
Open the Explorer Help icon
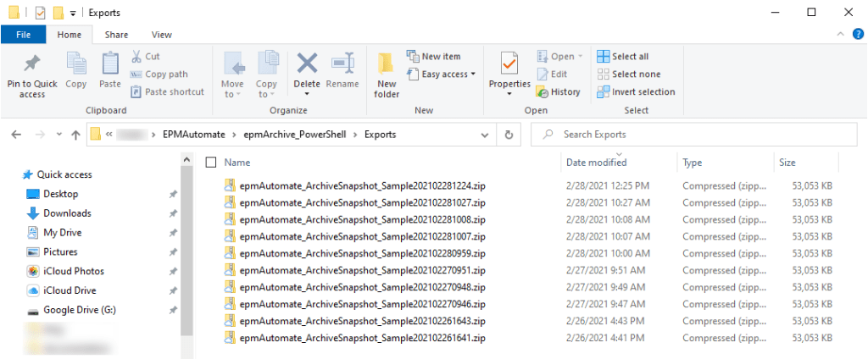(858, 35)
